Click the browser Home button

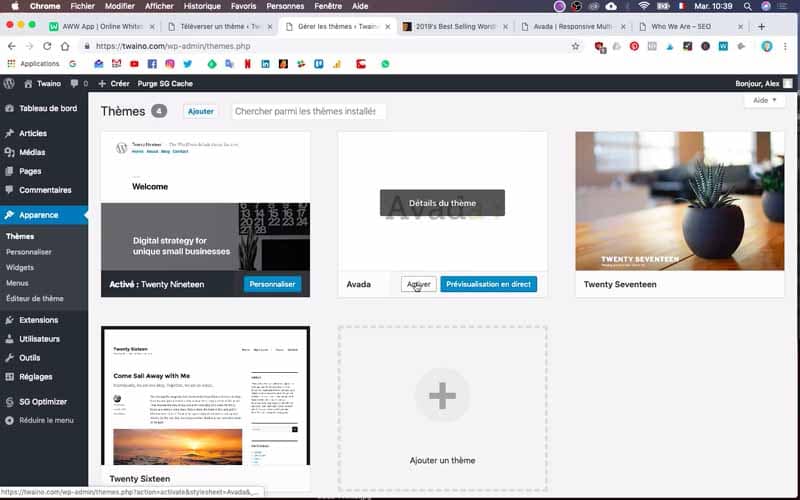(65, 46)
